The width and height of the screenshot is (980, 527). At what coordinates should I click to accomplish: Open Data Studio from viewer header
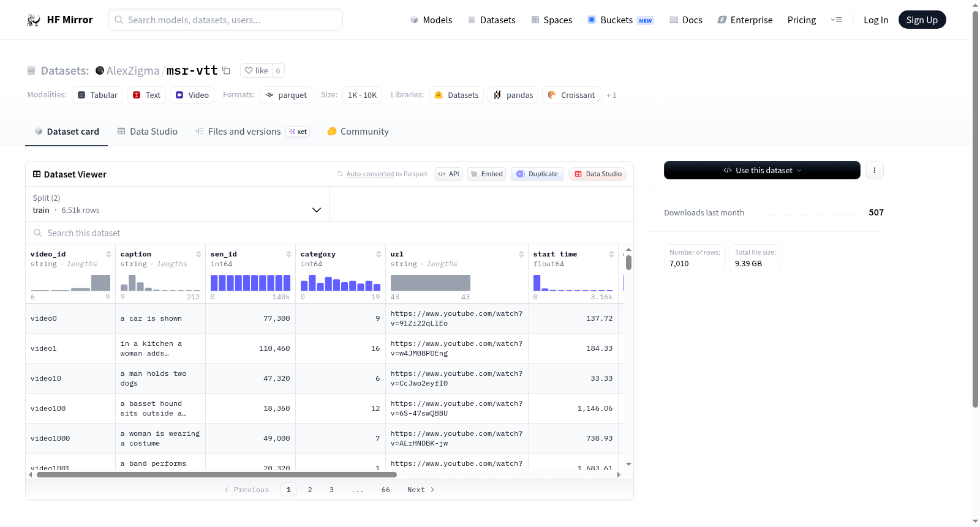click(598, 174)
